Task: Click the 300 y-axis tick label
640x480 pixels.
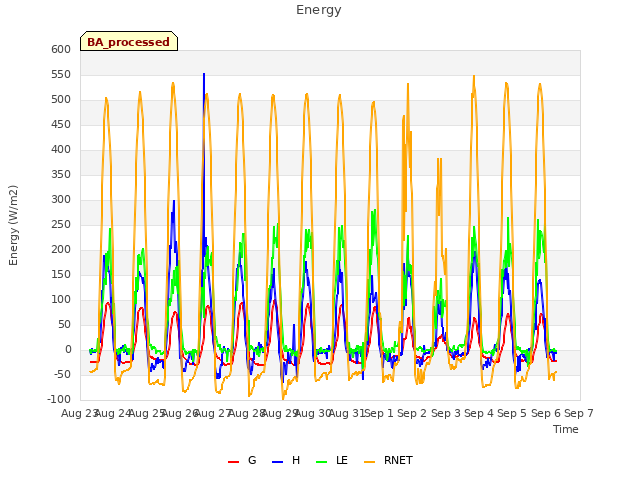Action: pos(61,200)
